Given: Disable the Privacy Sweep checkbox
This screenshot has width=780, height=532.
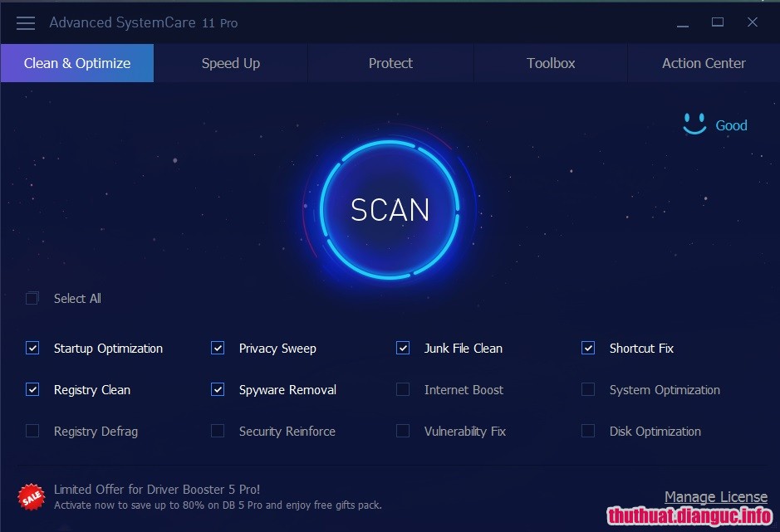Looking at the screenshot, I should click(x=217, y=348).
